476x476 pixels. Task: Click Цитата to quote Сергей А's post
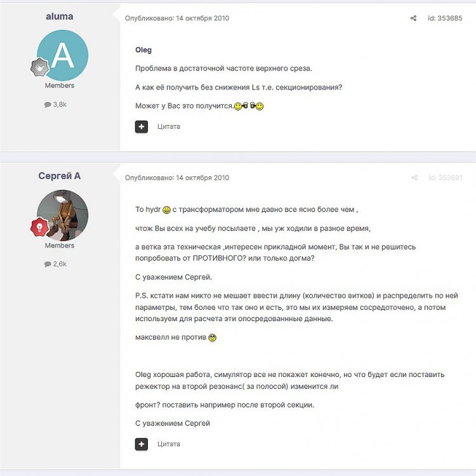click(169, 444)
